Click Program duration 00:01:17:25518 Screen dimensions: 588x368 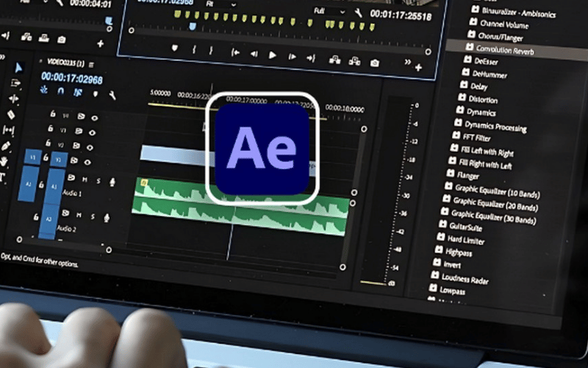[401, 15]
